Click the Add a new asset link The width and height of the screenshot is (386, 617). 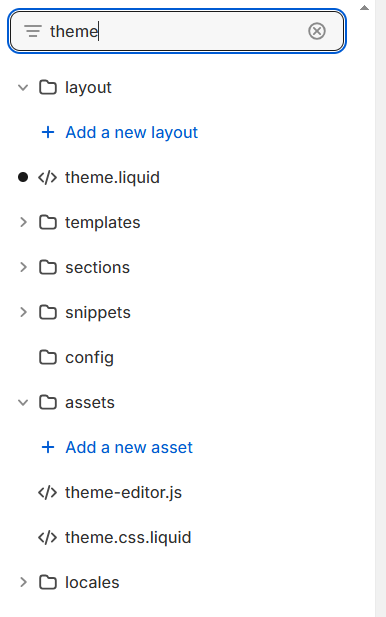[x=129, y=447]
